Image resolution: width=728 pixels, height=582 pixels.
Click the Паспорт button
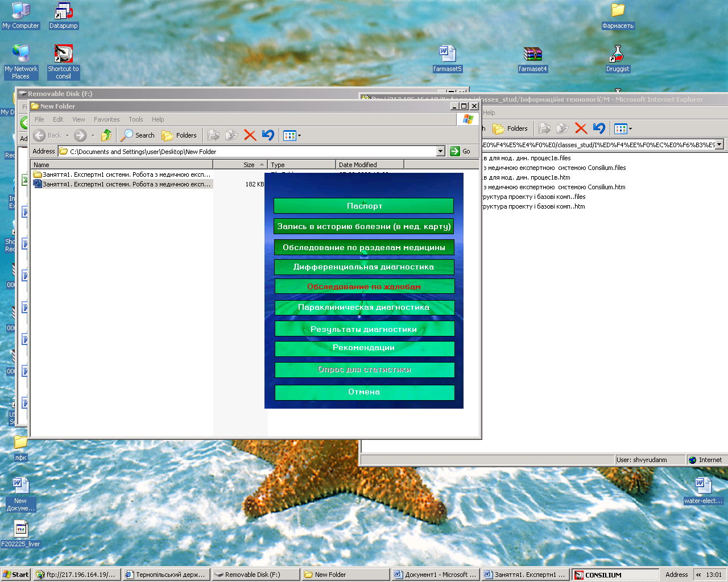pyautogui.click(x=364, y=206)
